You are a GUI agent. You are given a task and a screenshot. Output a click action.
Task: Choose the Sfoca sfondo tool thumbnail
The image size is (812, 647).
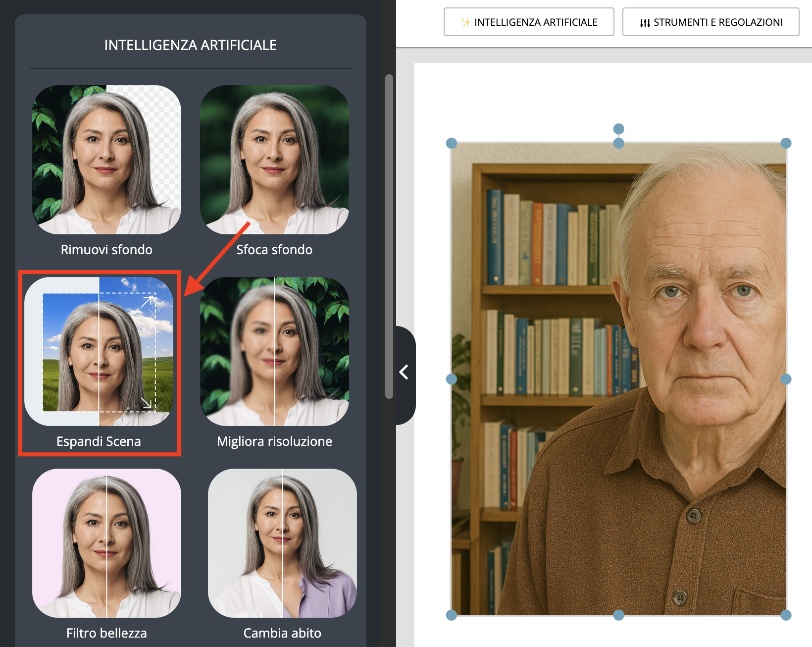[274, 160]
